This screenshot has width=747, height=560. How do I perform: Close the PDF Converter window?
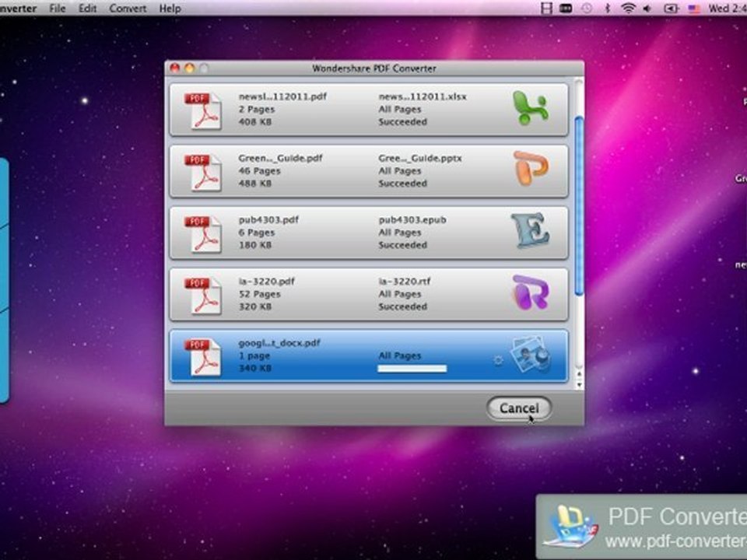tap(175, 68)
